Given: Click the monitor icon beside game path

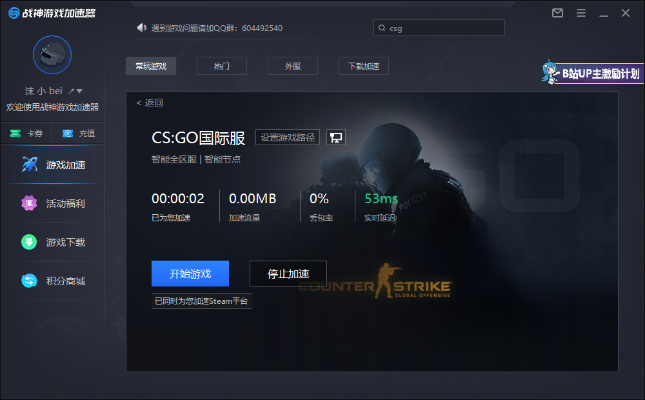Looking at the screenshot, I should click(336, 137).
